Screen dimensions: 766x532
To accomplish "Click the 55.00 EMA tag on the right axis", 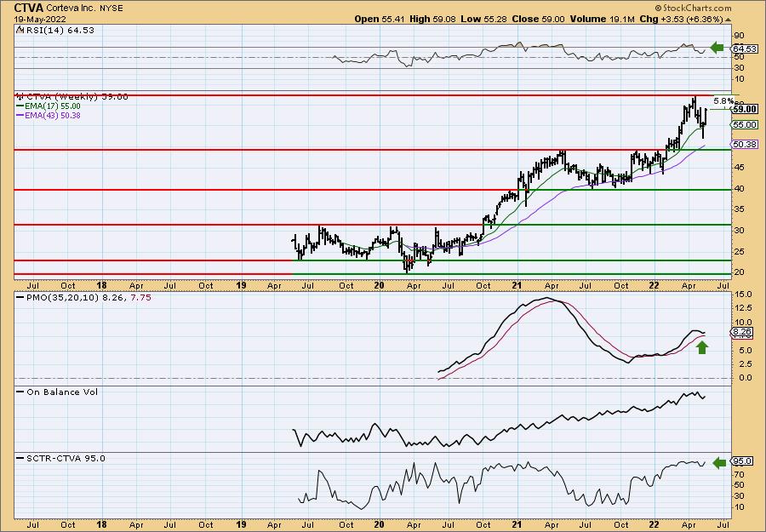I will 745,124.
